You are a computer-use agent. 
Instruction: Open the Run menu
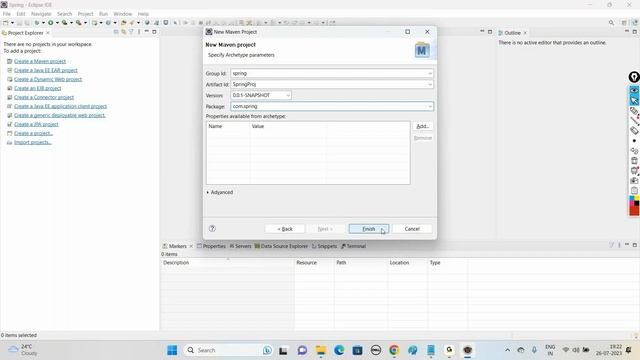tap(103, 14)
